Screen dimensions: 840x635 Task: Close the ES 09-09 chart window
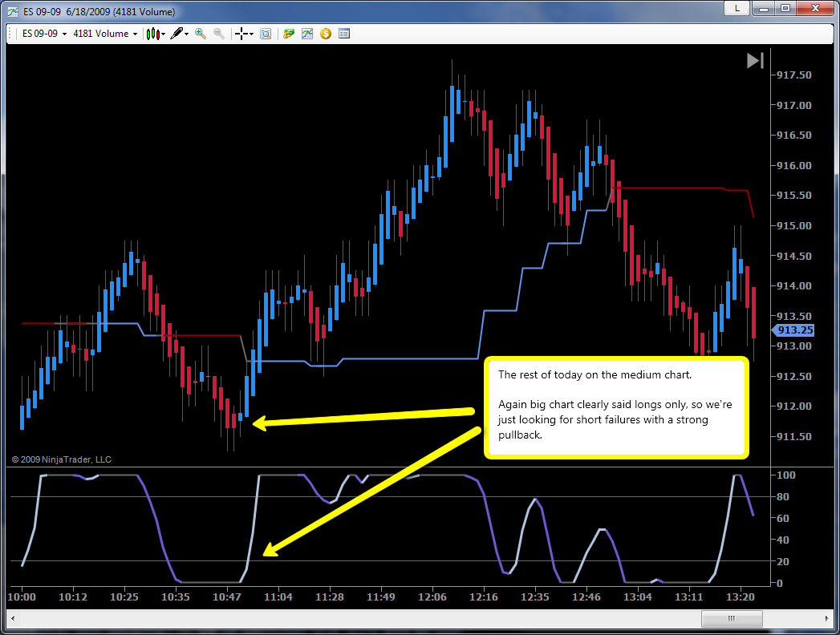(x=815, y=8)
